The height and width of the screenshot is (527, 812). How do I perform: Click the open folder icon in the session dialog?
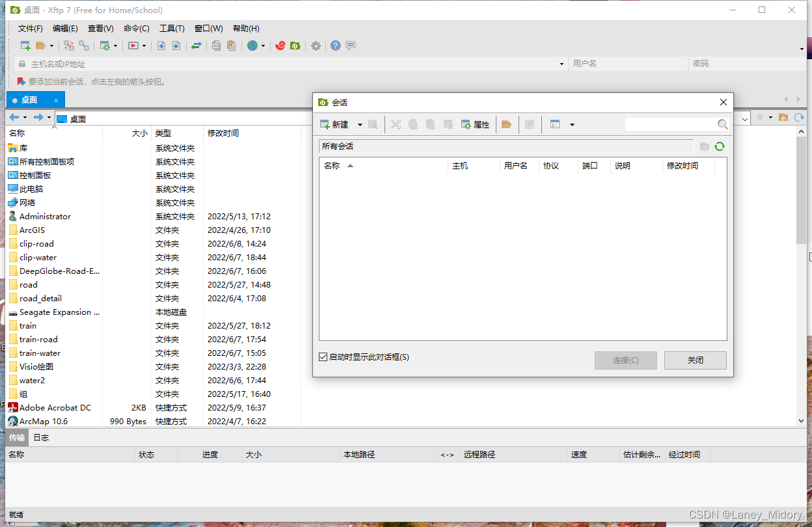506,124
